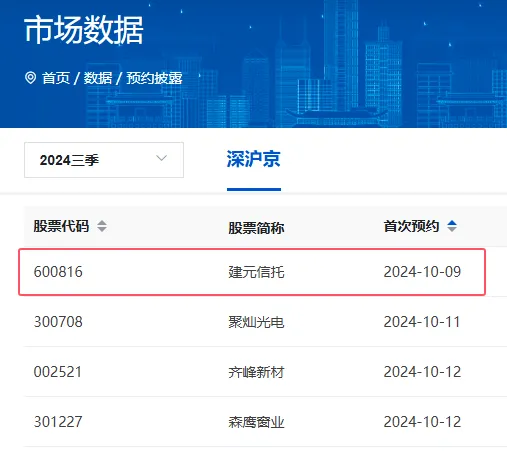
Task: Click stock name 聚灿光电
Action: (256, 322)
